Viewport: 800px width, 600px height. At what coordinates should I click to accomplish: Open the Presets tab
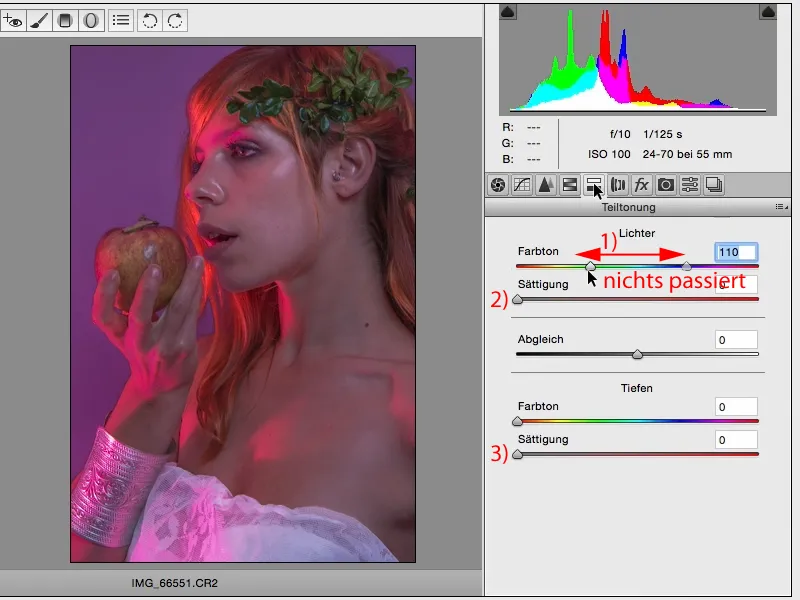[x=690, y=185]
